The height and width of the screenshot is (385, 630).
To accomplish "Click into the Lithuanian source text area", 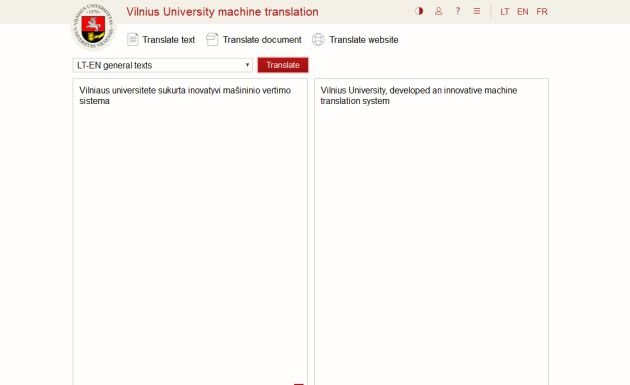I will pos(190,231).
